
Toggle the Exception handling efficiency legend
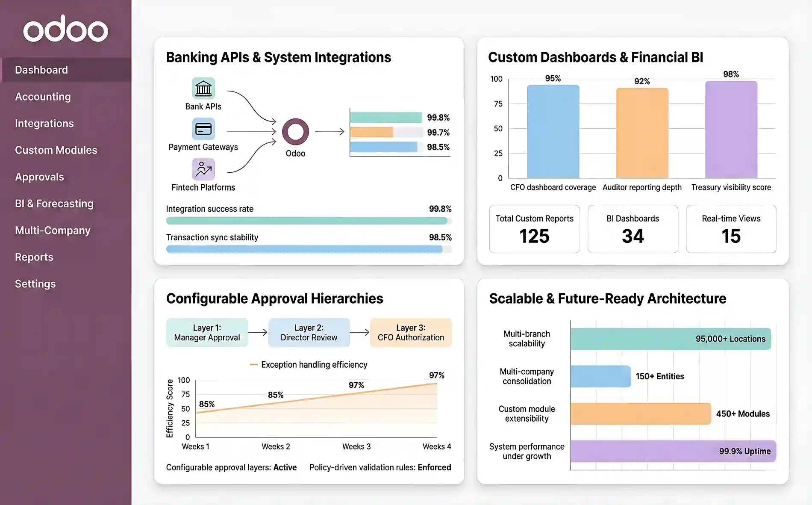click(x=309, y=364)
